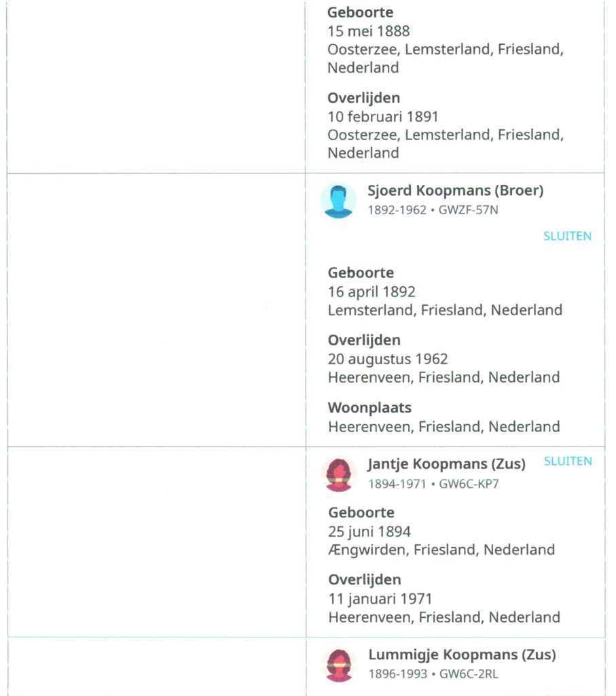Click Jantje Koopmans' female avatar icon
Viewport: 616px width, 696px height.
[339, 474]
